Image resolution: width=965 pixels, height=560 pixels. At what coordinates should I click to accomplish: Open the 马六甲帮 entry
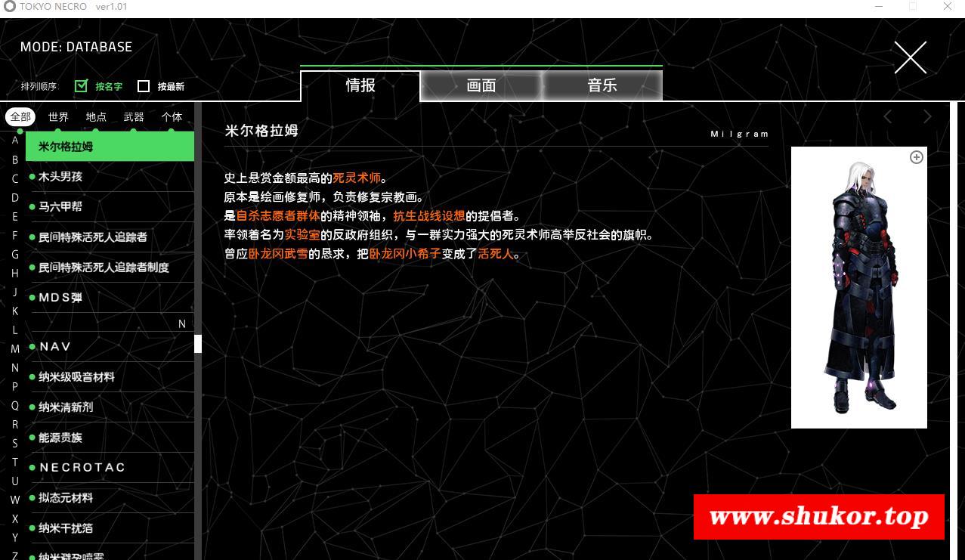point(110,206)
